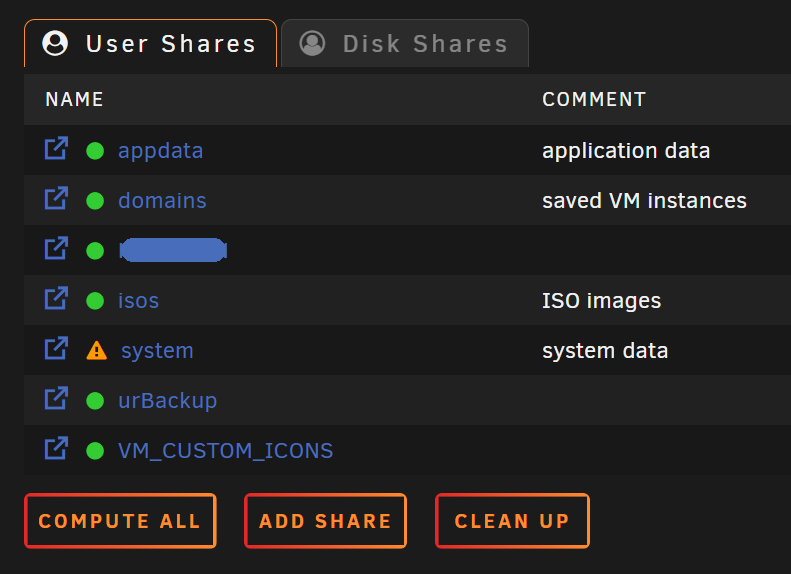The height and width of the screenshot is (574, 791).
Task: Open the VM_CUSTOM_ICONS share link
Action: [x=225, y=450]
